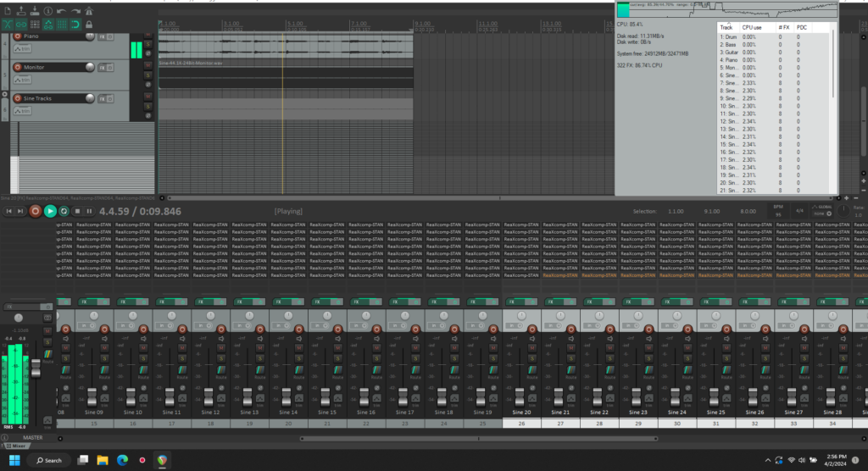This screenshot has width=868, height=471.
Task: Click the playback rate knob
Action: pos(843,211)
